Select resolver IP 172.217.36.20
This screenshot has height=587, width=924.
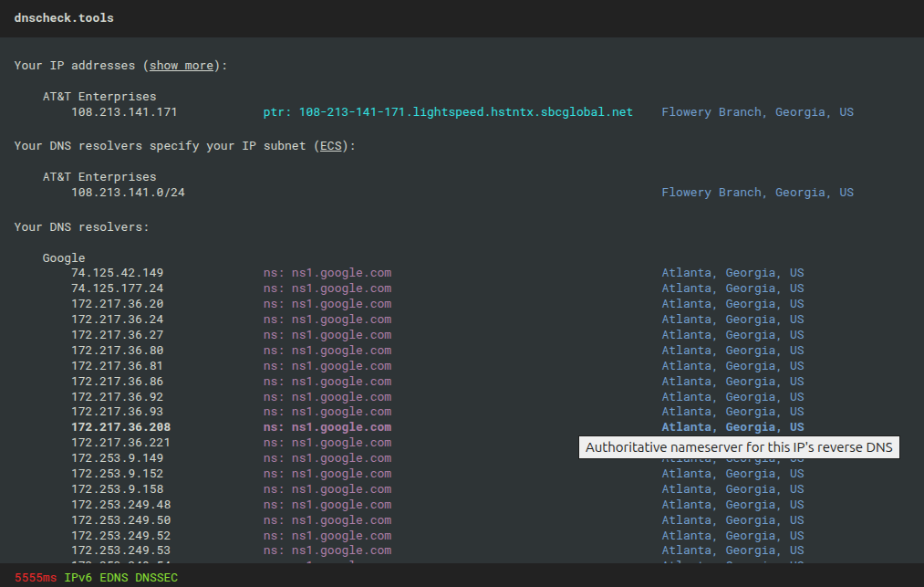tap(118, 304)
